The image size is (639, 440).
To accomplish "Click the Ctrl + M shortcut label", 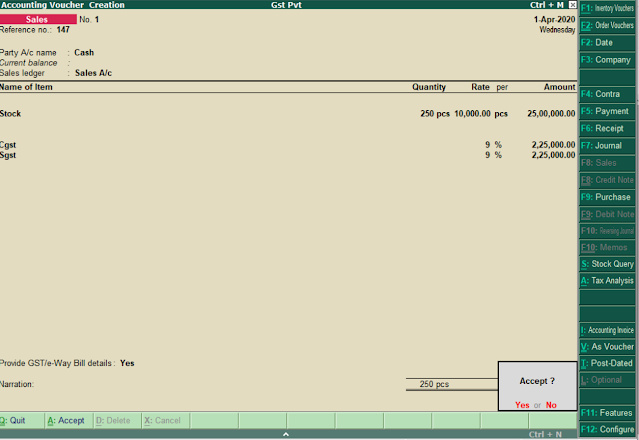I will (546, 5).
